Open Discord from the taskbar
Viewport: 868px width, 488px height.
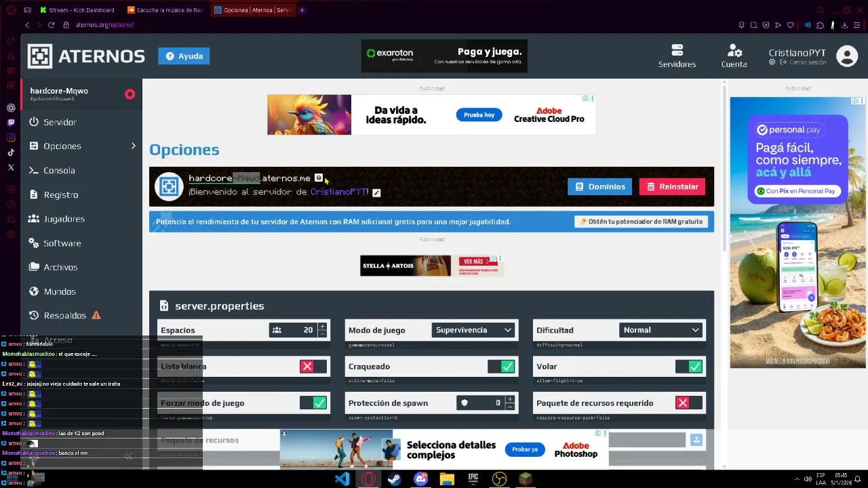pyautogui.click(x=421, y=479)
